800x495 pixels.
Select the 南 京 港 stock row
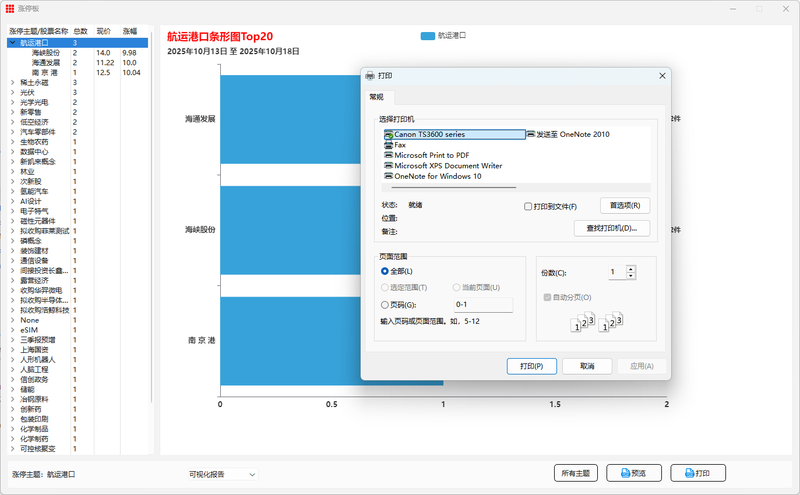[78, 72]
